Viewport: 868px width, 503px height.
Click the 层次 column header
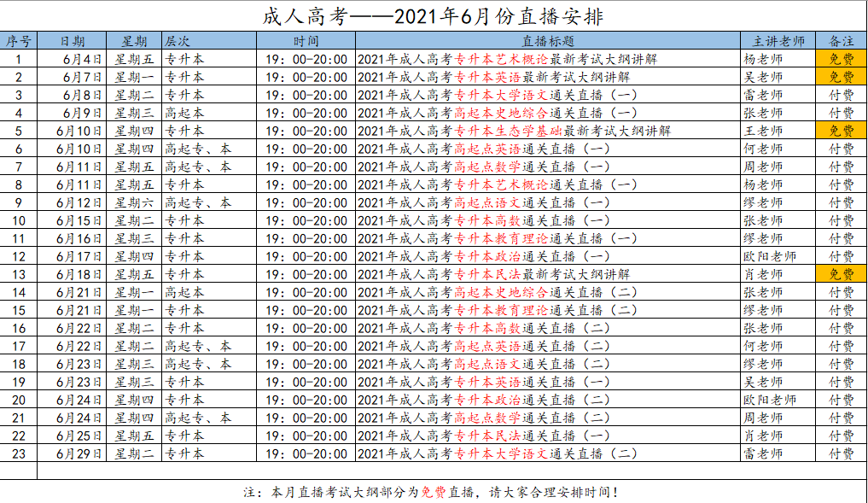click(179, 40)
